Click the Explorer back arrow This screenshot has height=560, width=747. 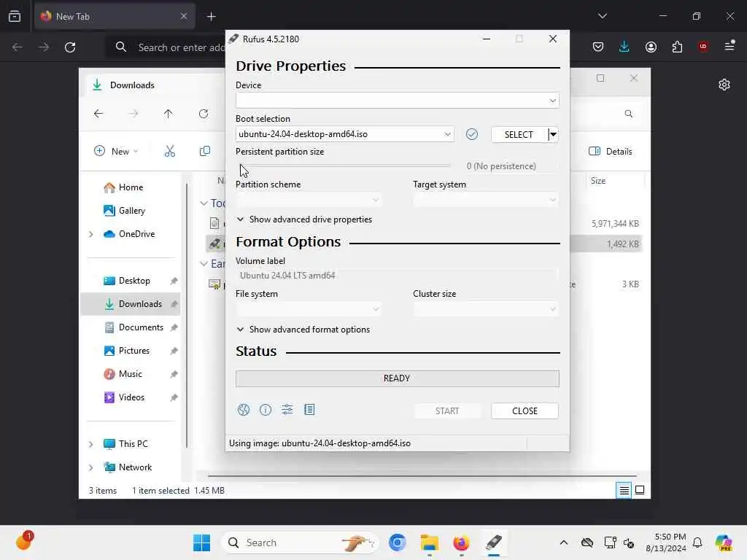98,114
